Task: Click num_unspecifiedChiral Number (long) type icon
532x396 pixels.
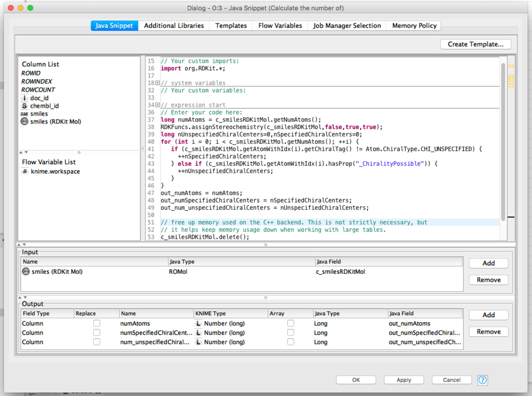Action: coord(198,342)
